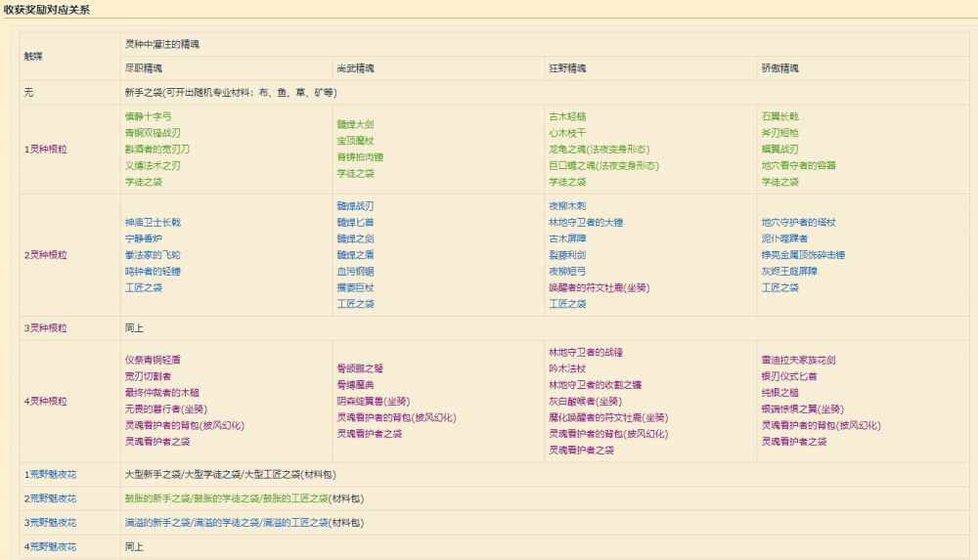The height and width of the screenshot is (560, 978).
Task: Open the 髓焊之盾 item link
Action: [356, 255]
